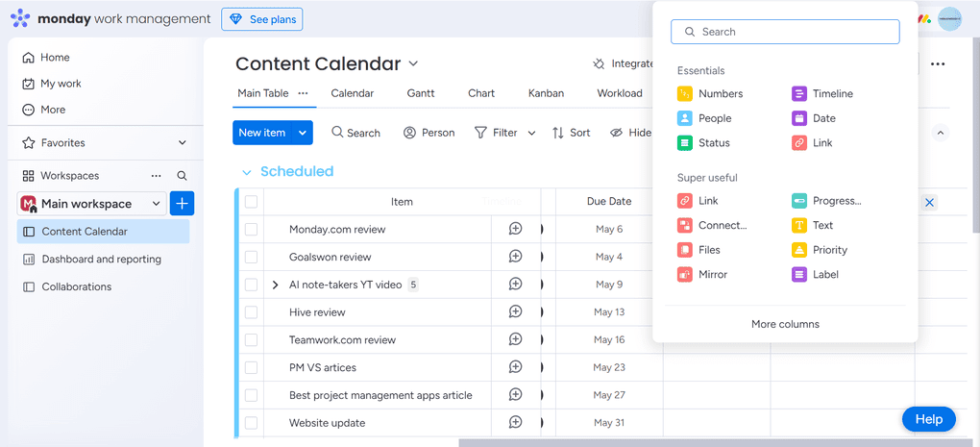Select the Mirror column type
Screen dimensions: 980x447
coord(702,274)
